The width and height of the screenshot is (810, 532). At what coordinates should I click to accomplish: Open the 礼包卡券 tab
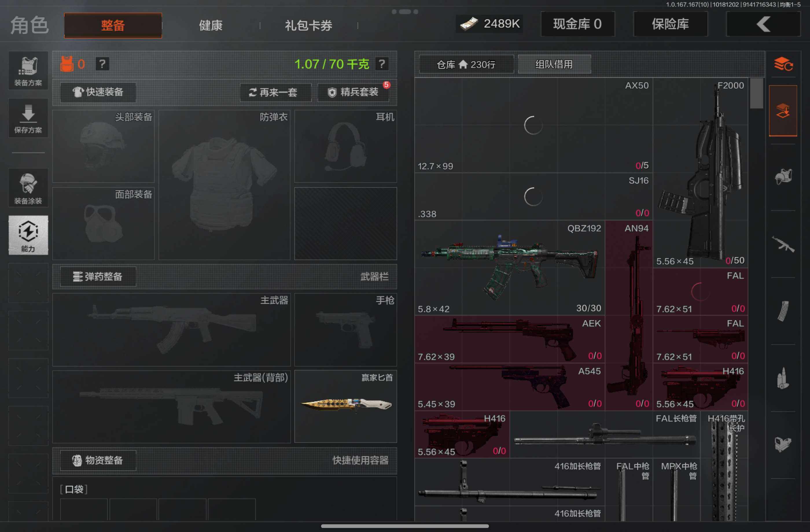pos(308,25)
